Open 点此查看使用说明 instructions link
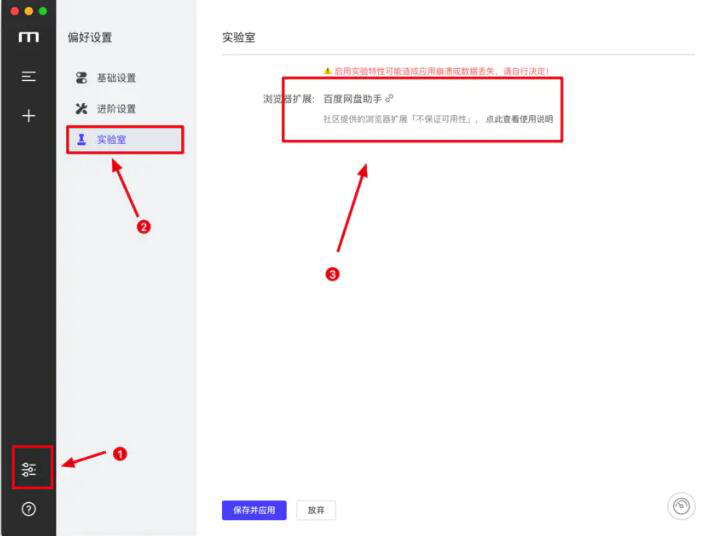Viewport: 718px width, 536px height. [519, 119]
